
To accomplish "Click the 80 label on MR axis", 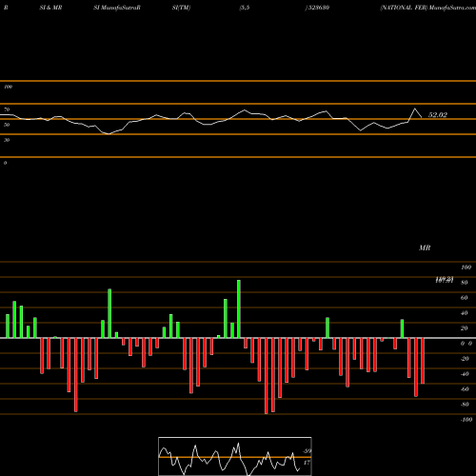I will 465,283.
